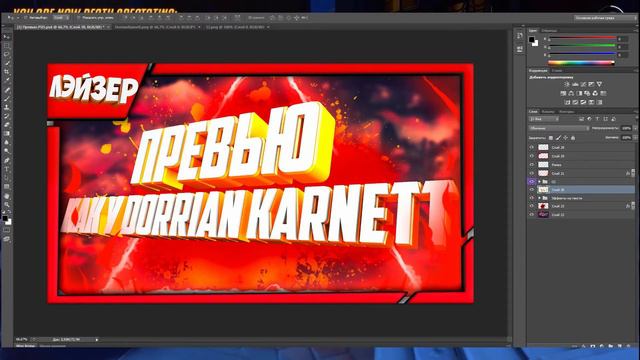Lock image pixels with brush icon
This screenshot has width=640, height=360.
(x=558, y=138)
